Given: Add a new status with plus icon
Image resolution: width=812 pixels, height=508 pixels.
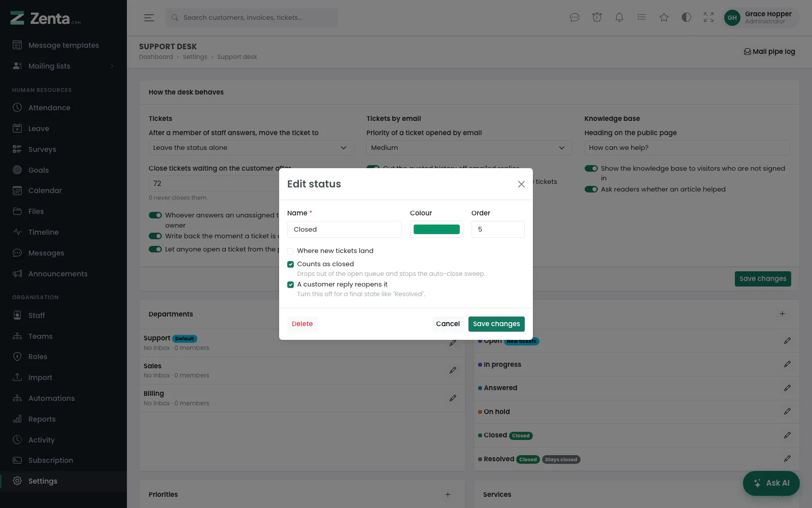Looking at the screenshot, I should click(x=782, y=314).
